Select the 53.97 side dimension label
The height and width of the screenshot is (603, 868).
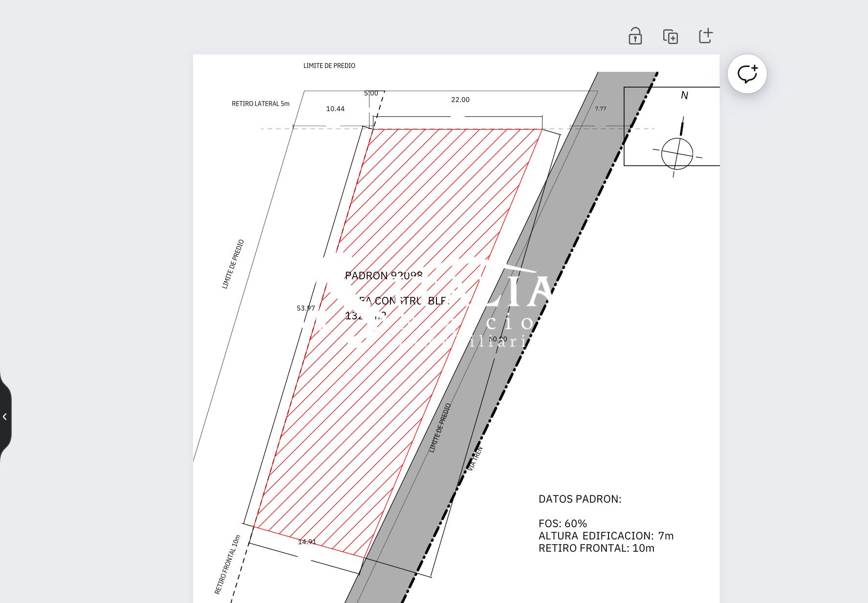pos(305,308)
